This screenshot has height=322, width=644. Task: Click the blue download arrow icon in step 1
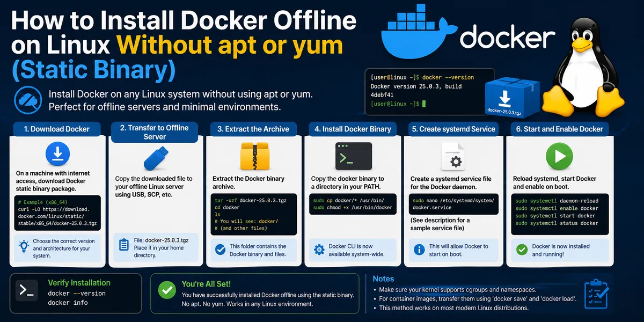(x=58, y=153)
